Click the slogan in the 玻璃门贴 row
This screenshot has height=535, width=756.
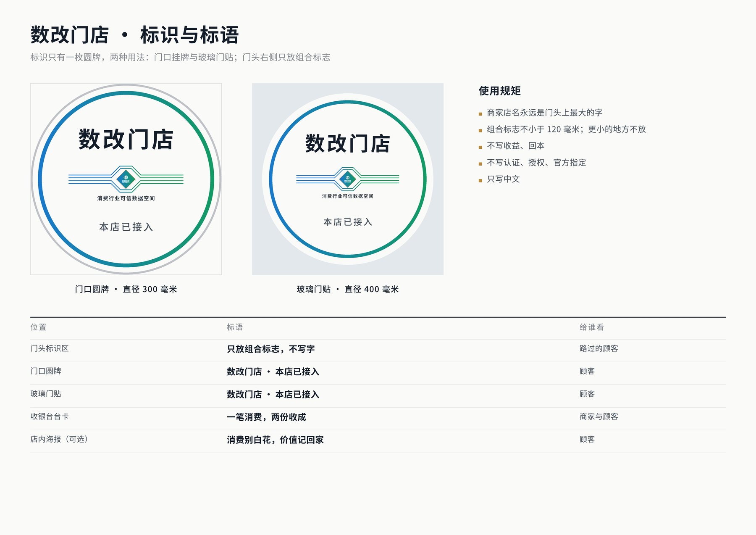click(273, 394)
